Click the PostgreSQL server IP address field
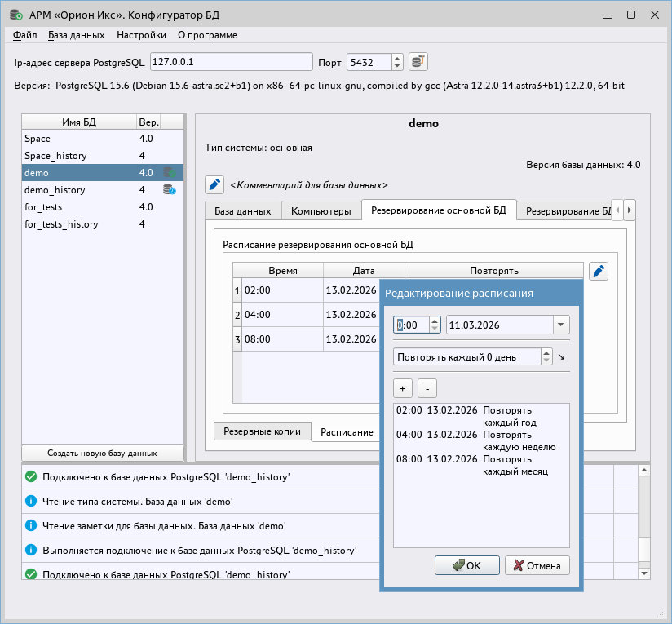Image resolution: width=672 pixels, height=624 pixels. (232, 63)
